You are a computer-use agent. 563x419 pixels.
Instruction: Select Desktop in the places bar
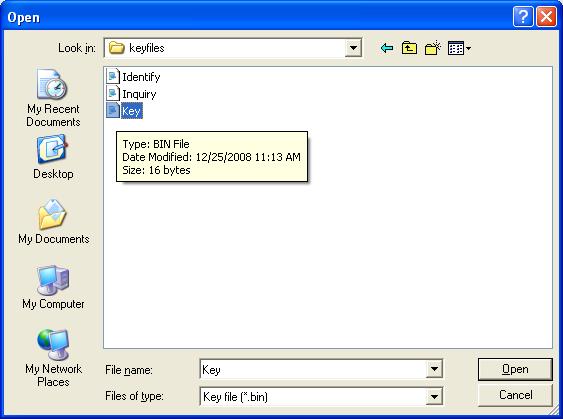[53, 157]
